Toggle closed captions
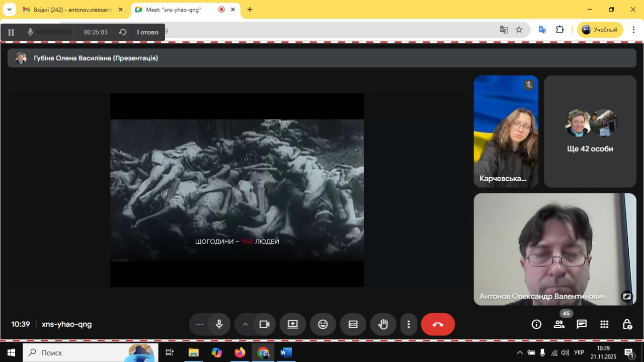644x362 pixels. point(353,324)
